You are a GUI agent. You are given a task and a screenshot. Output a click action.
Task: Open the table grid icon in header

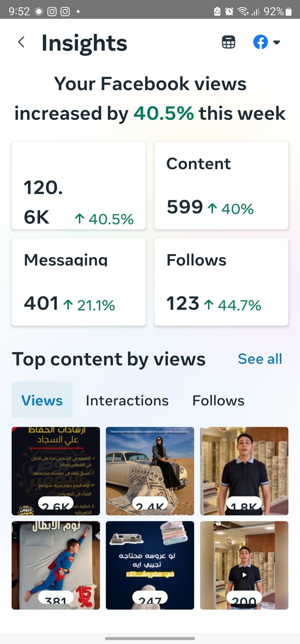(x=228, y=42)
